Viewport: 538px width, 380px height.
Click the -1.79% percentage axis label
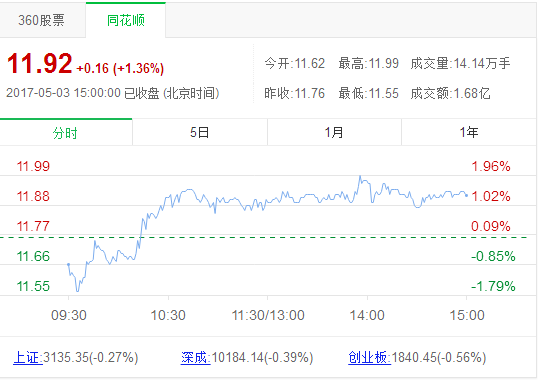tap(493, 286)
